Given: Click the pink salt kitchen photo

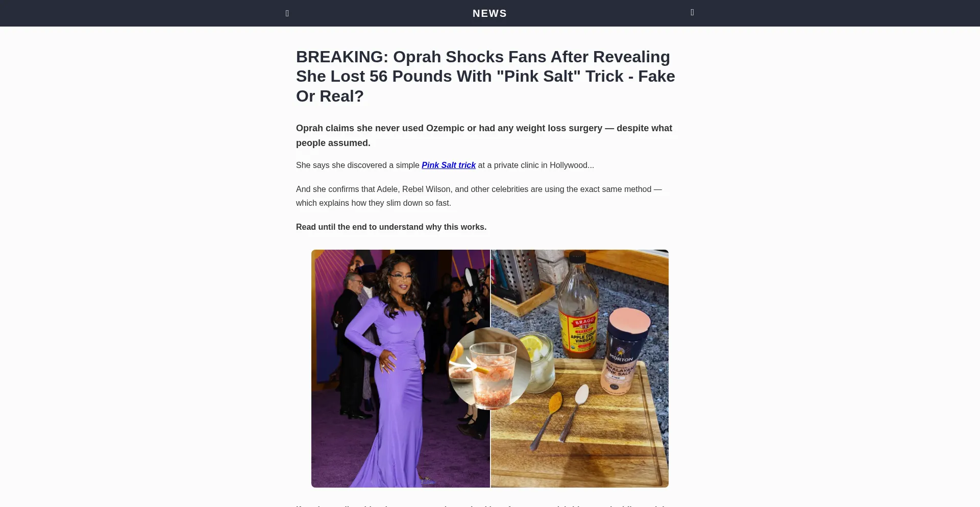Looking at the screenshot, I should [580, 369].
